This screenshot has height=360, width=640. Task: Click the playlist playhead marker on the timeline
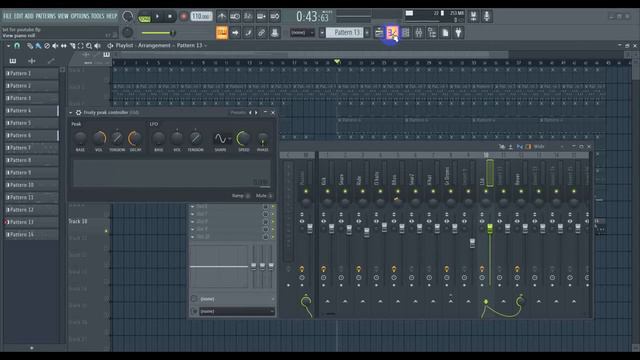(x=337, y=62)
